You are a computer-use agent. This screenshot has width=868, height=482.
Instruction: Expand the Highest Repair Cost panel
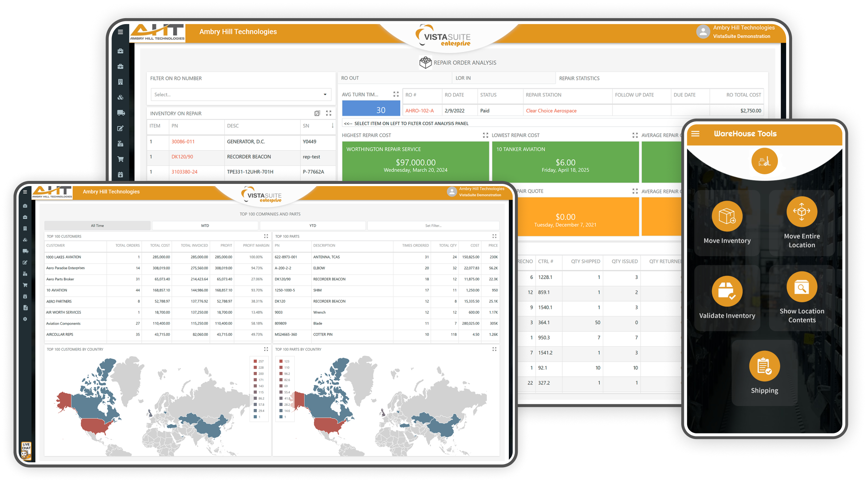click(x=486, y=135)
